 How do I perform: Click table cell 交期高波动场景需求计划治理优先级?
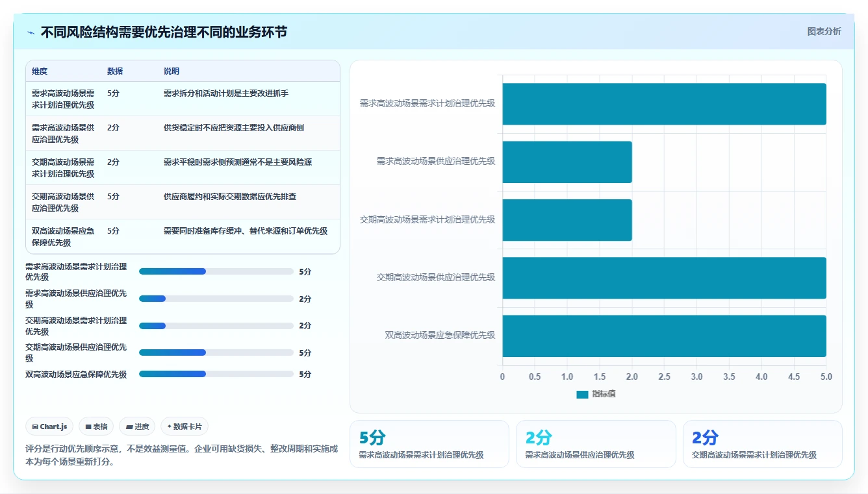coord(63,168)
